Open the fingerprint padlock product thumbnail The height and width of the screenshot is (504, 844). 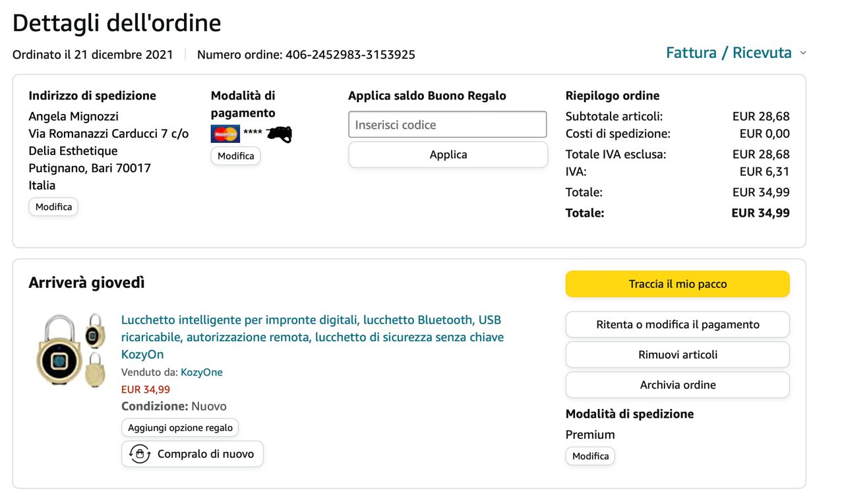click(x=71, y=350)
